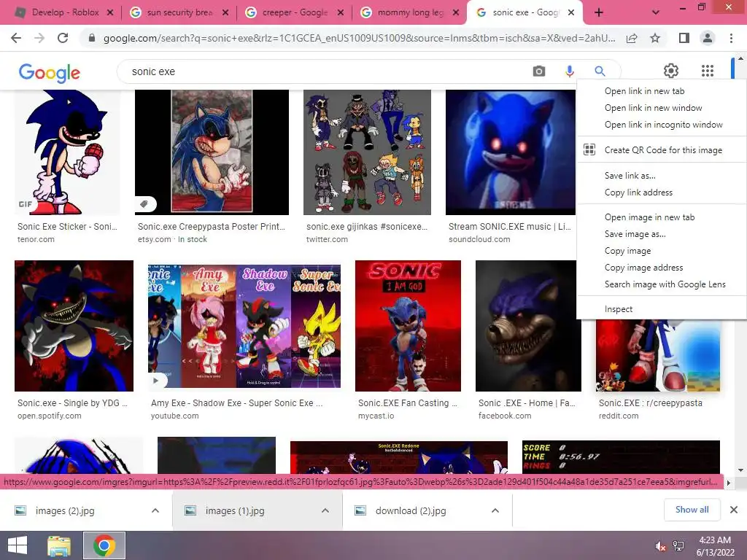Select Copy link address
747x560 pixels.
661,192
